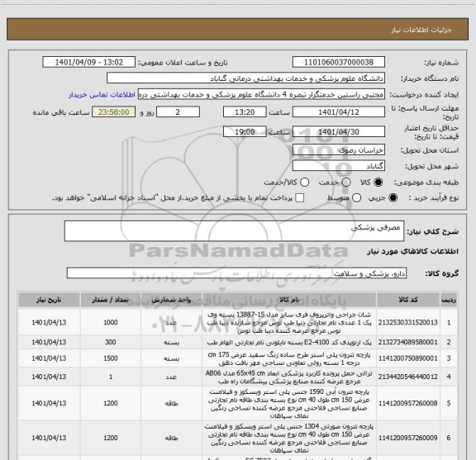
Task: Click item code 1141200750890001
Action: coord(408,358)
